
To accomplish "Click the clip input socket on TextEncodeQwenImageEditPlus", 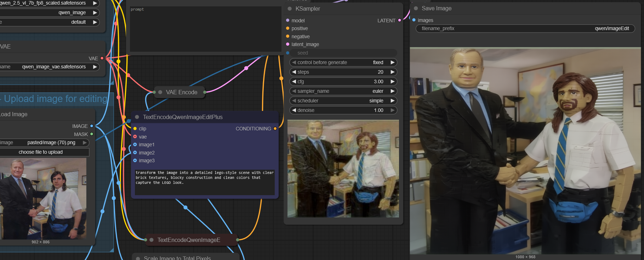I will click(135, 129).
